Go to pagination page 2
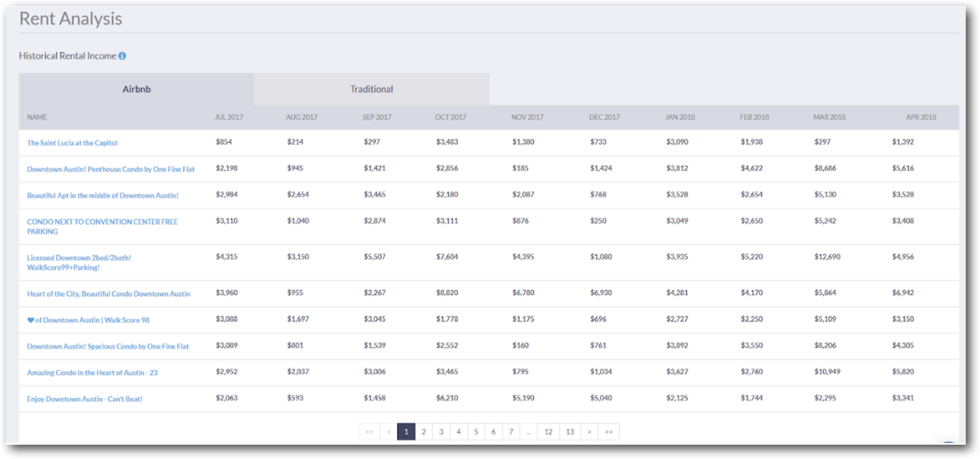 click(424, 432)
